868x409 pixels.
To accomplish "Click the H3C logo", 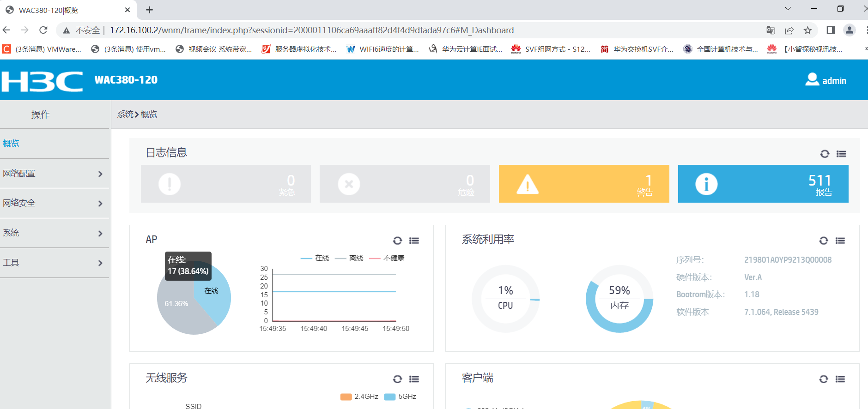I will [x=42, y=81].
